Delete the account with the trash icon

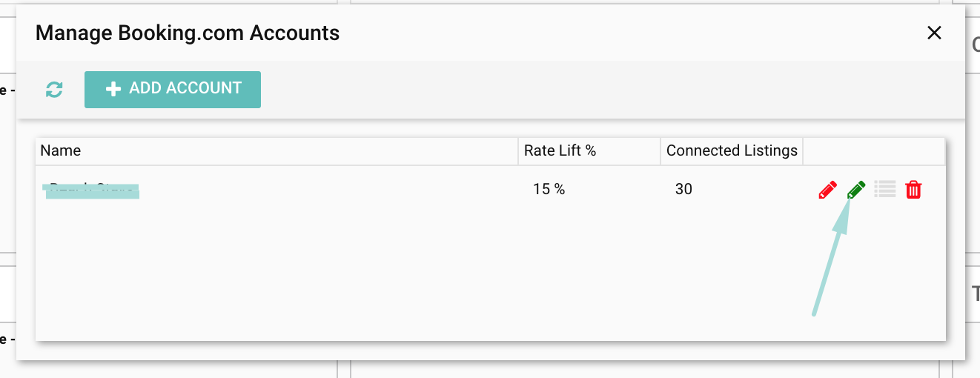point(913,190)
